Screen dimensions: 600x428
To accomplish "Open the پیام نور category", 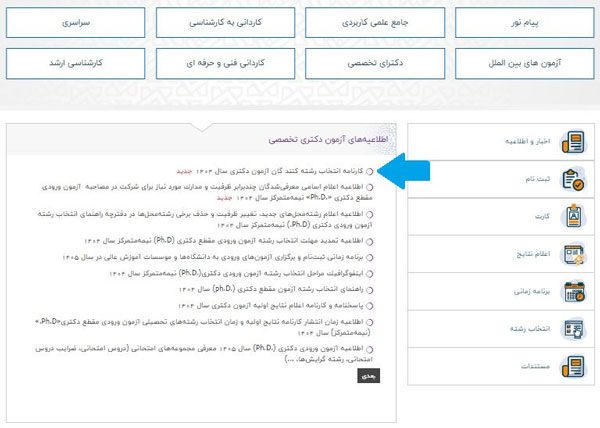I will 525,23.
